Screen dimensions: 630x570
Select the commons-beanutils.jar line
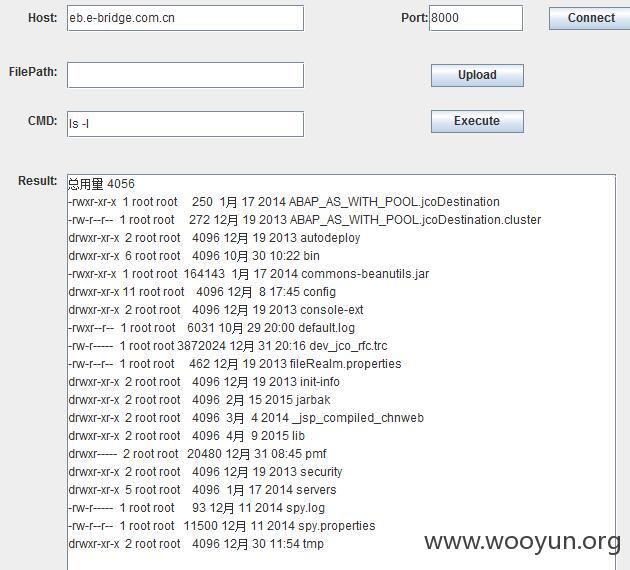249,274
